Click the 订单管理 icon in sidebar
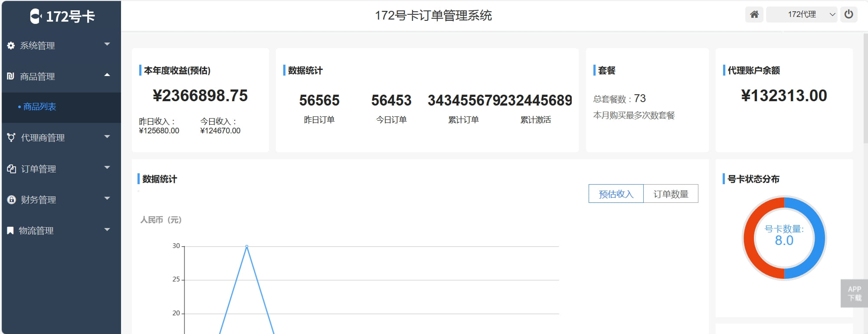This screenshot has width=868, height=334. tap(11, 169)
